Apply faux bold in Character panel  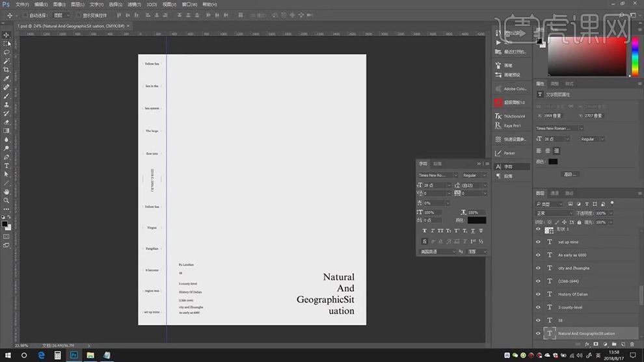click(424, 231)
